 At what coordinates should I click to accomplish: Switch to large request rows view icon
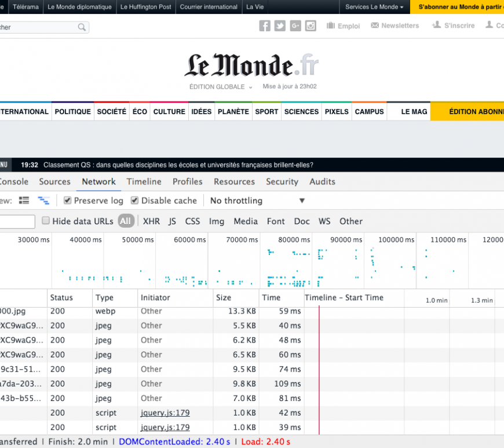tap(24, 201)
